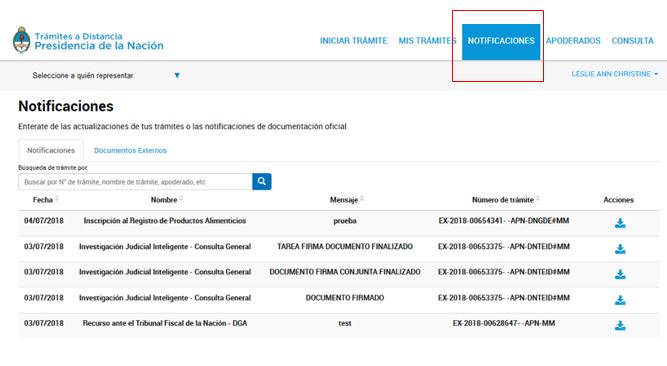Download the Recurso ante el Tribunal Fiscal notification
This screenshot has height=366, width=667.
(620, 326)
